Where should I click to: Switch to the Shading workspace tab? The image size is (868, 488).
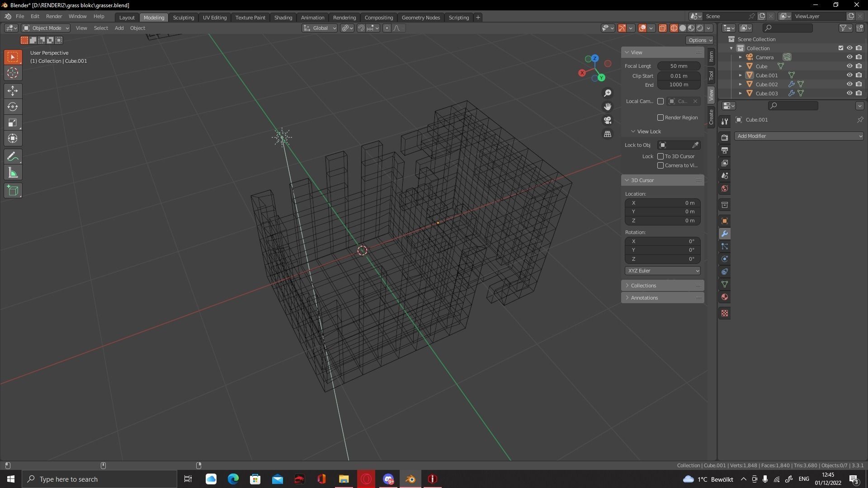[283, 17]
